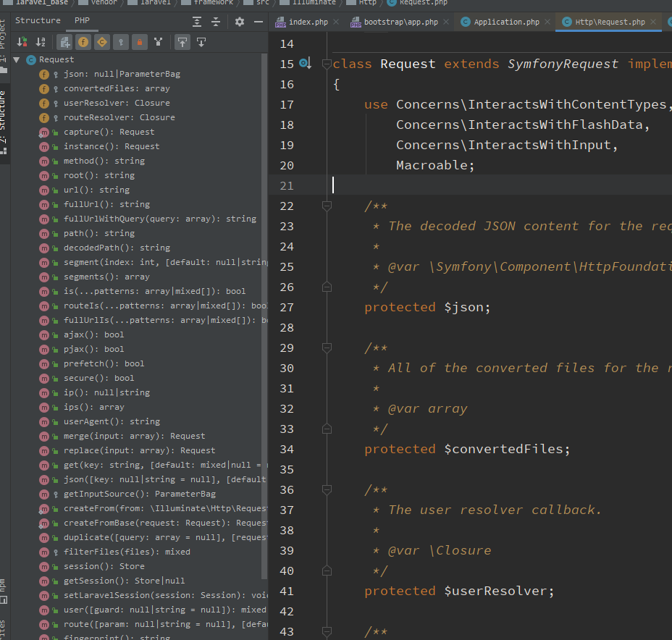Collapse the Request class tree node
Viewport: 672px width, 640px height.
tap(17, 59)
